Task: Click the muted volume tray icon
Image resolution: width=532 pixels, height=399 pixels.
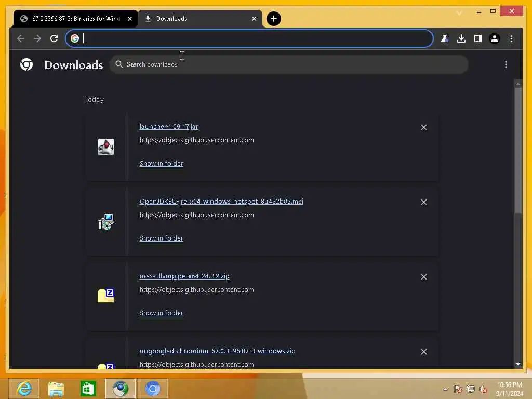Action: click(483, 389)
